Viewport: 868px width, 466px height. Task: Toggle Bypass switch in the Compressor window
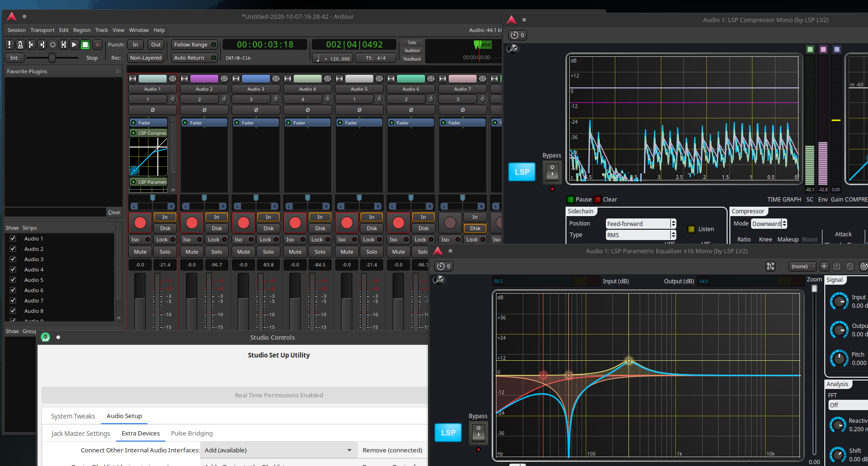point(552,171)
